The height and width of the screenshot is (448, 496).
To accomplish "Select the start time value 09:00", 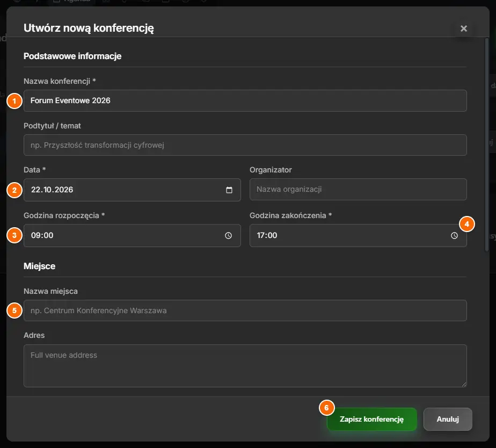I will (42, 236).
